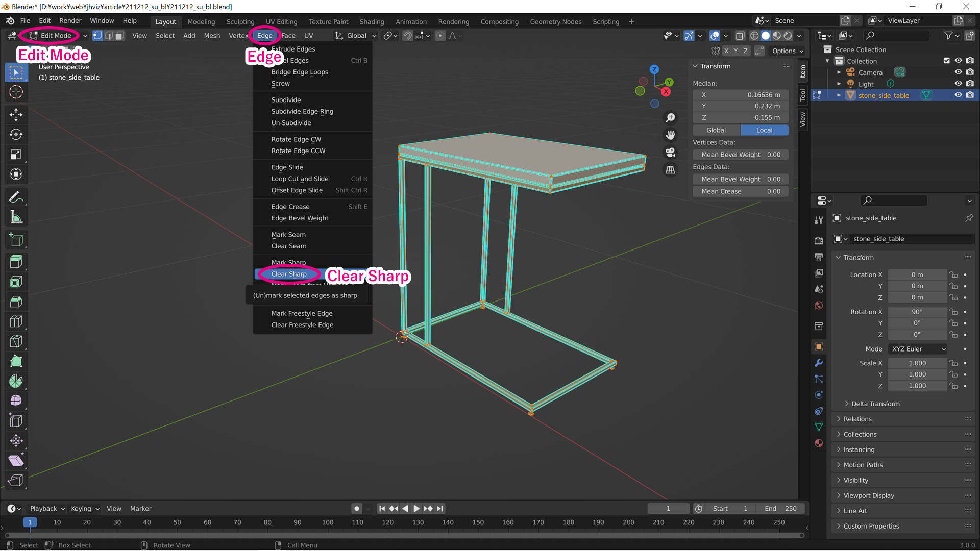
Task: Adjust Median X value field
Action: point(741,95)
